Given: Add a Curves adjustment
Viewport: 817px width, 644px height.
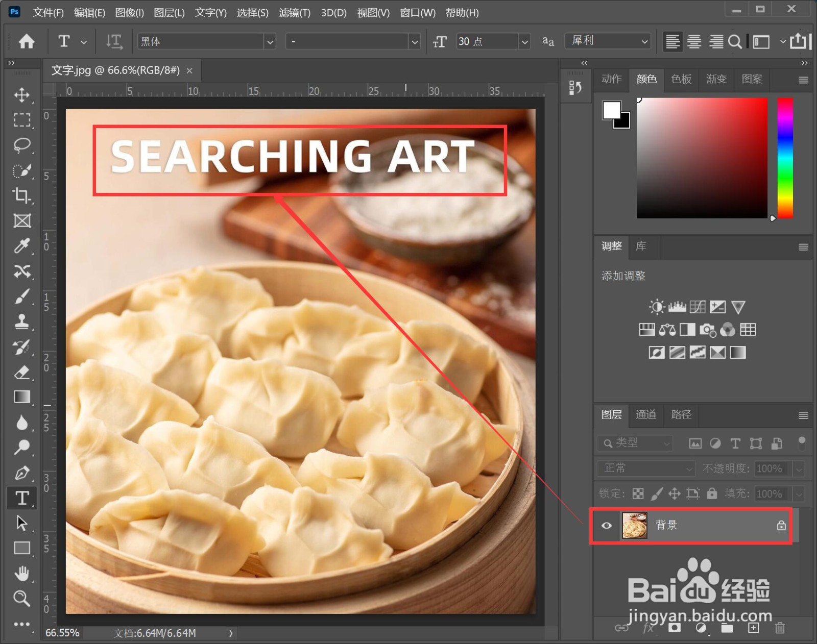Looking at the screenshot, I should (x=698, y=307).
